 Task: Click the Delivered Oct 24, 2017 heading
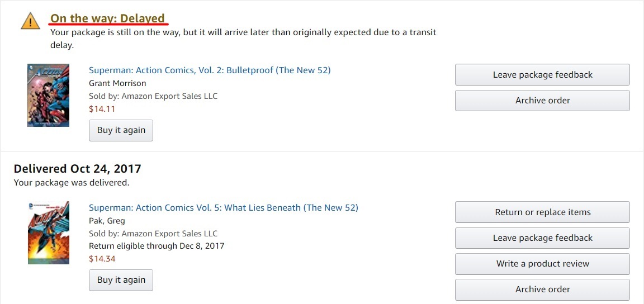click(77, 168)
